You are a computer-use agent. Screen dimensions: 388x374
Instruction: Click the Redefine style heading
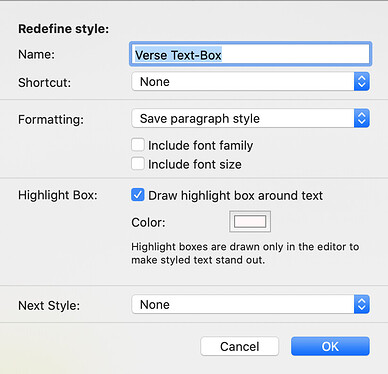point(64,29)
